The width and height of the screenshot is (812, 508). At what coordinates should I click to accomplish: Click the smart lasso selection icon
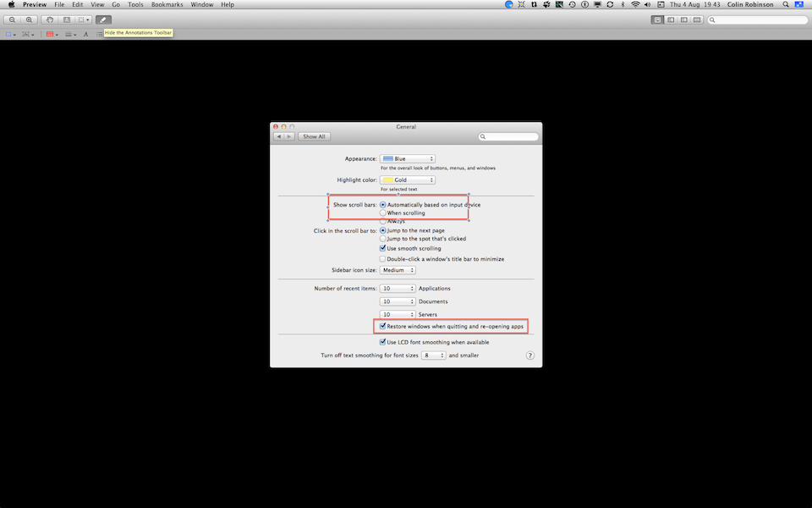click(49, 19)
